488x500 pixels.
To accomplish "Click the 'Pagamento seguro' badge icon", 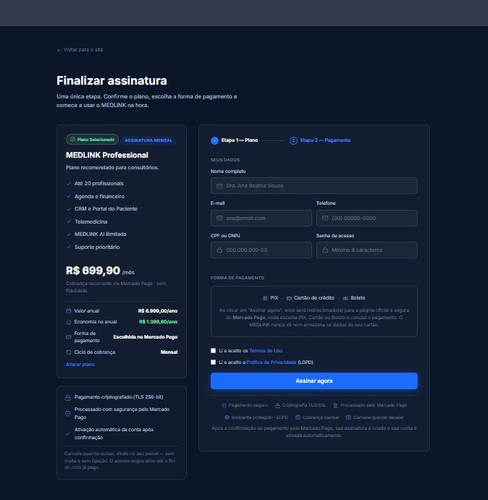I will (x=224, y=405).
